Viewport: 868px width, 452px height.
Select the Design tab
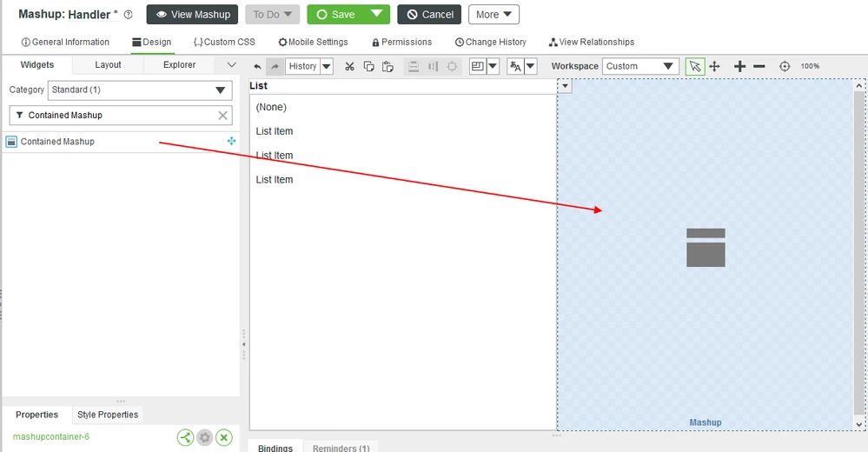pyautogui.click(x=152, y=42)
